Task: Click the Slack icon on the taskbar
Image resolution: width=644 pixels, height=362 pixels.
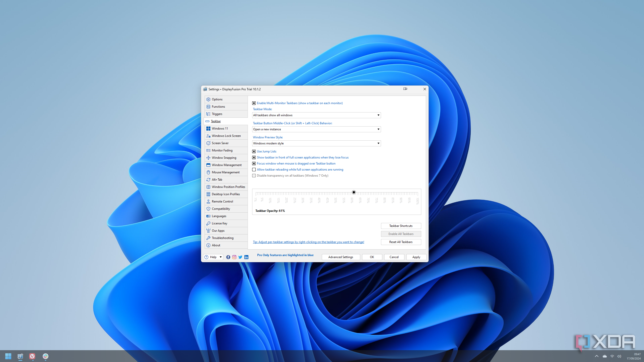Action: point(45,356)
